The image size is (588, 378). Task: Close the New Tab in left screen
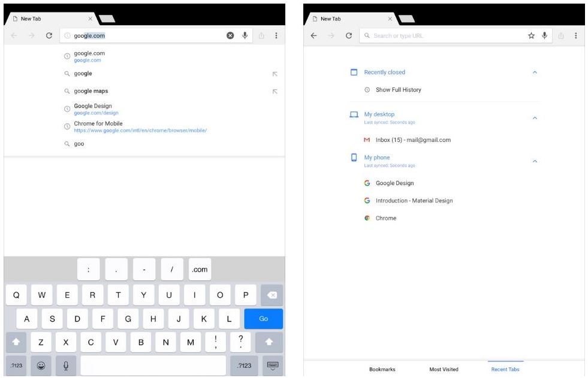(91, 19)
